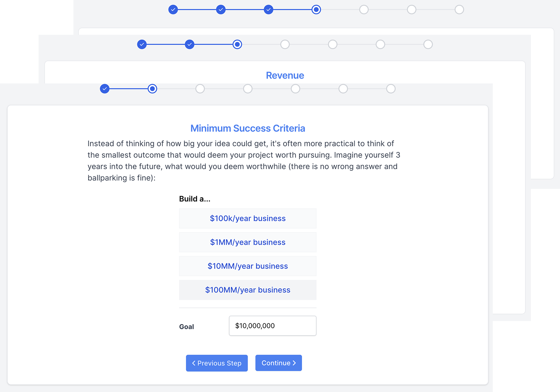Image resolution: width=560 pixels, height=392 pixels.
Task: Jump to last step in topmost progress bar
Action: point(459,9)
